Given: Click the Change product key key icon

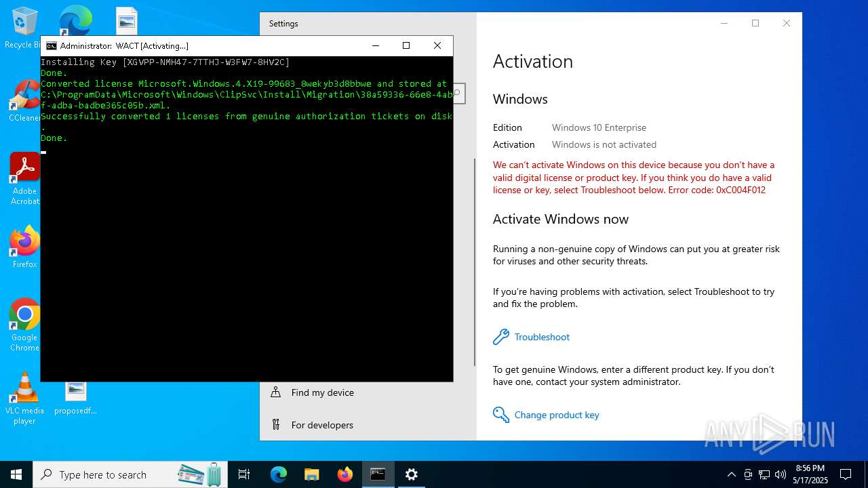Looking at the screenshot, I should (x=501, y=415).
